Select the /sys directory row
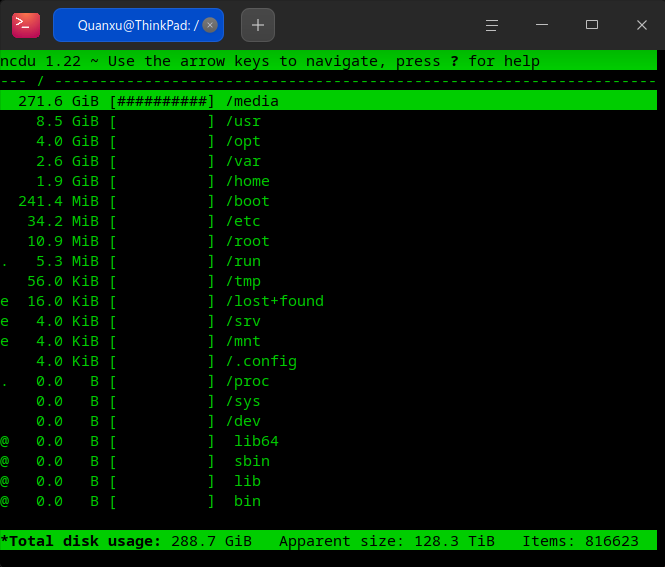This screenshot has width=665, height=567. point(329,401)
